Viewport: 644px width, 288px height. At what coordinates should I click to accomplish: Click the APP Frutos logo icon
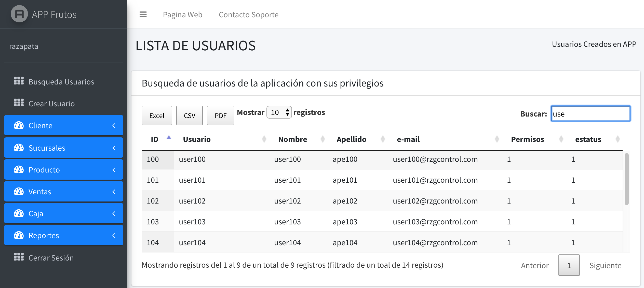(19, 14)
